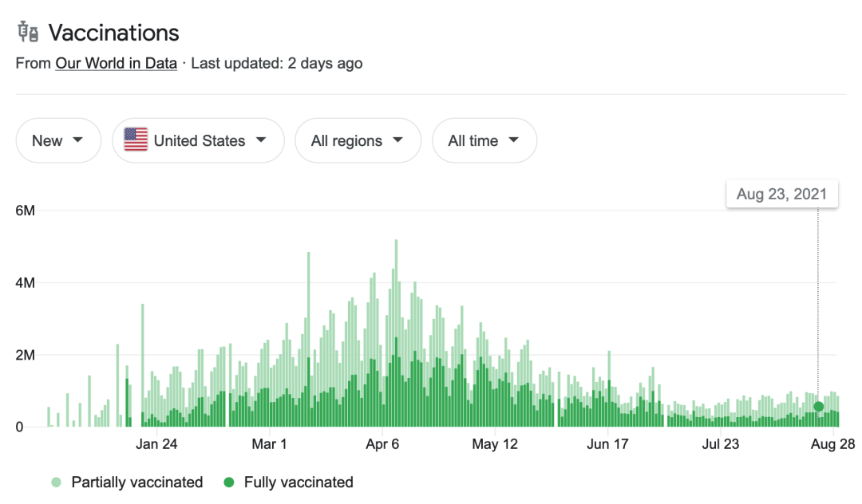
Task: Expand the All regions dropdown
Action: tap(358, 140)
